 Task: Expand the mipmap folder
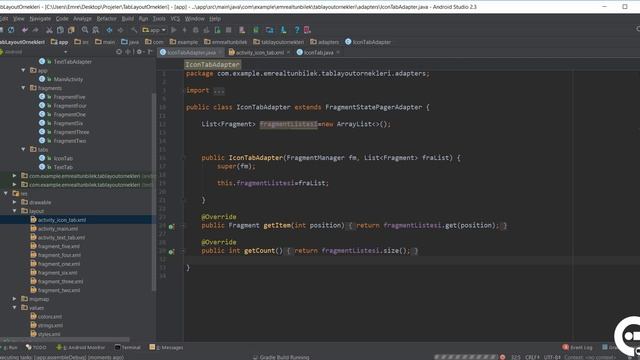(x=15, y=299)
